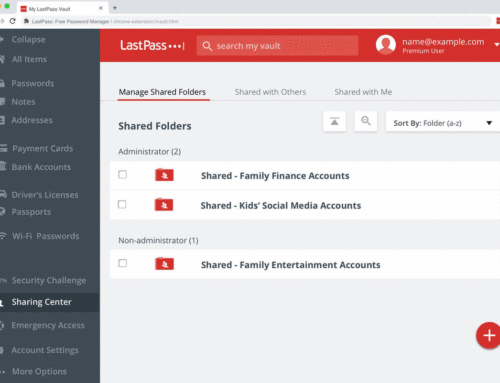Click name@example.com account label
The height and width of the screenshot is (383, 500).
(443, 42)
